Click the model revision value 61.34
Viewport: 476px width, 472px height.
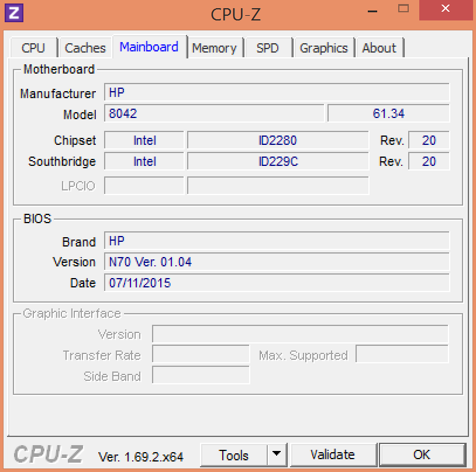pyautogui.click(x=388, y=113)
